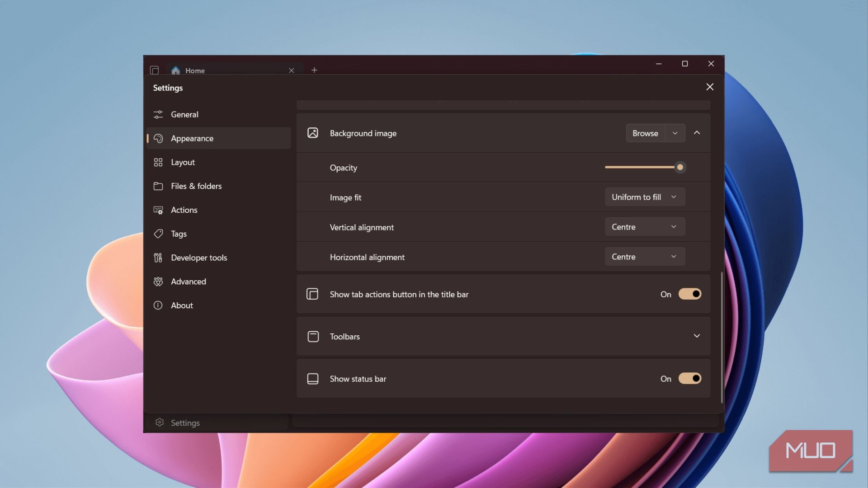
Task: Browse for a background image
Action: pyautogui.click(x=646, y=133)
